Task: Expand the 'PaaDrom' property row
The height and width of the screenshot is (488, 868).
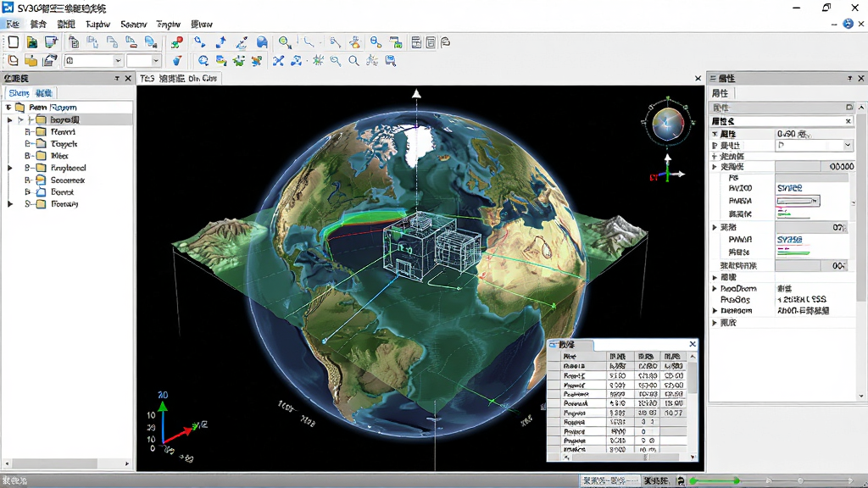Action: 715,289
